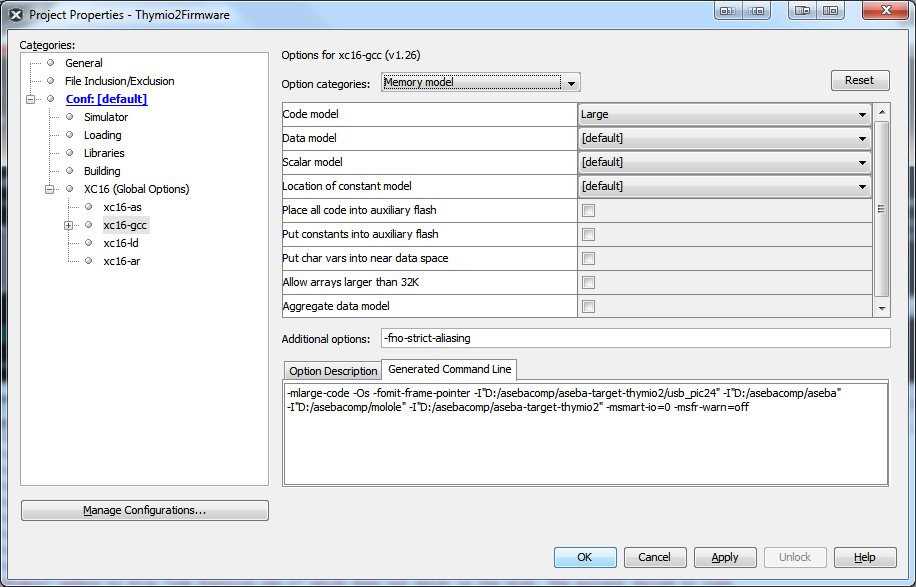916x587 pixels.
Task: Click the Cancel button
Action: point(654,557)
